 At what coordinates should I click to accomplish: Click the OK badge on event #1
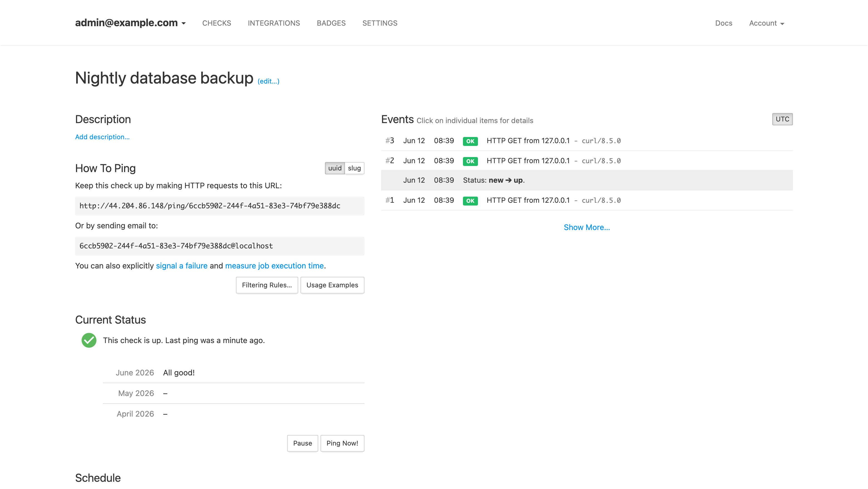coord(470,201)
